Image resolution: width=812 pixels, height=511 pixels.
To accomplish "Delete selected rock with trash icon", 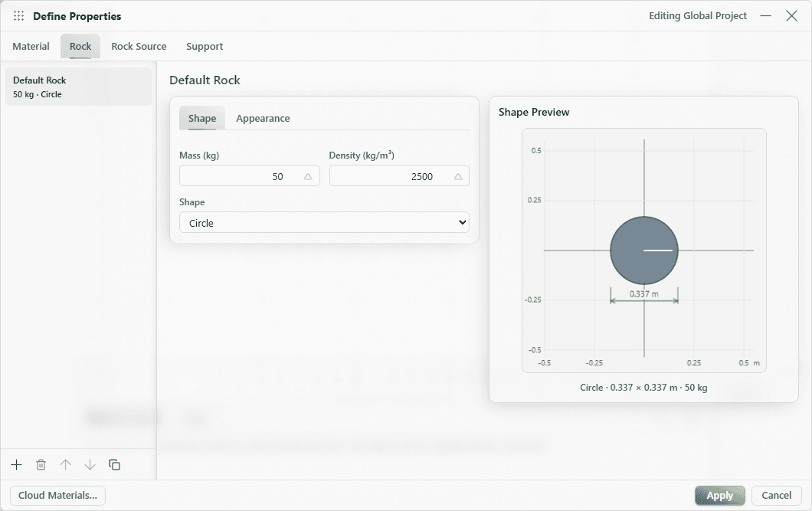I will (x=41, y=465).
